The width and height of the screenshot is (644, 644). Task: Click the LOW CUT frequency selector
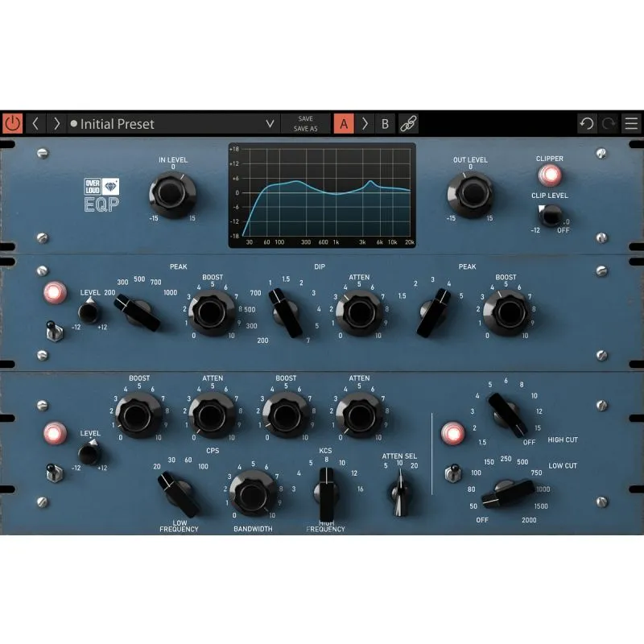point(509,493)
